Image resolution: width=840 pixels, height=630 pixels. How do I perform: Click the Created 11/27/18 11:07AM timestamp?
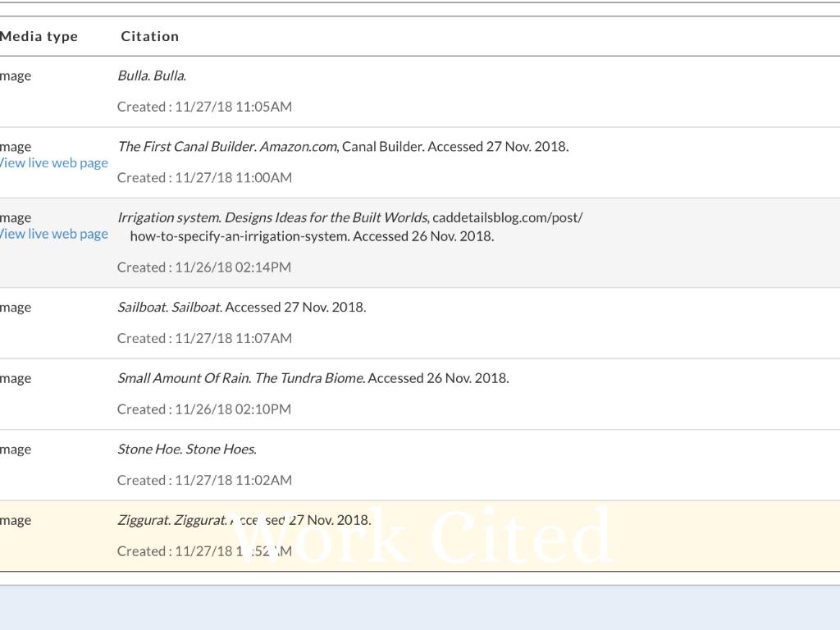204,338
